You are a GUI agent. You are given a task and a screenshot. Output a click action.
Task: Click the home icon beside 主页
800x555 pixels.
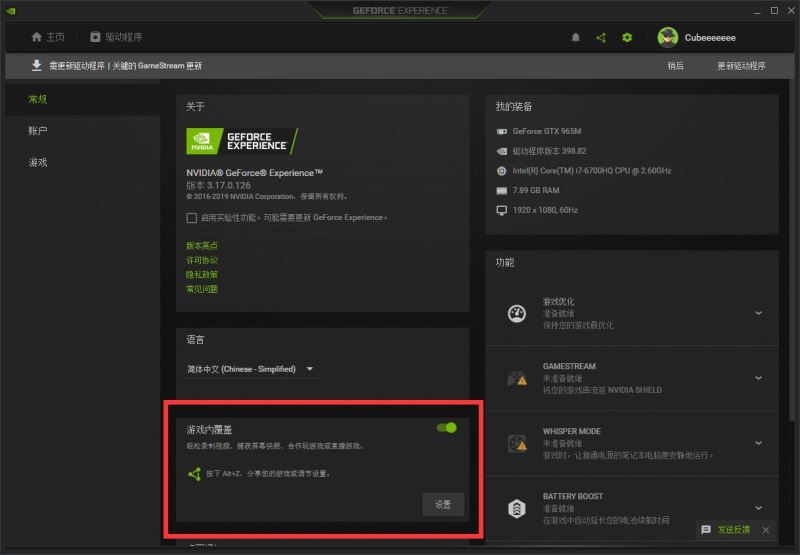click(x=36, y=37)
